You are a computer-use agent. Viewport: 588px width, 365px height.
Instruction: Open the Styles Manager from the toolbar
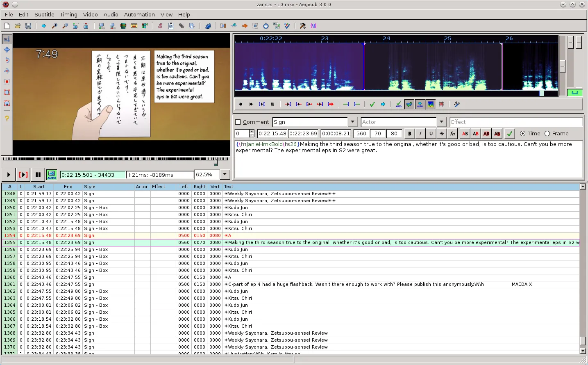(x=160, y=26)
